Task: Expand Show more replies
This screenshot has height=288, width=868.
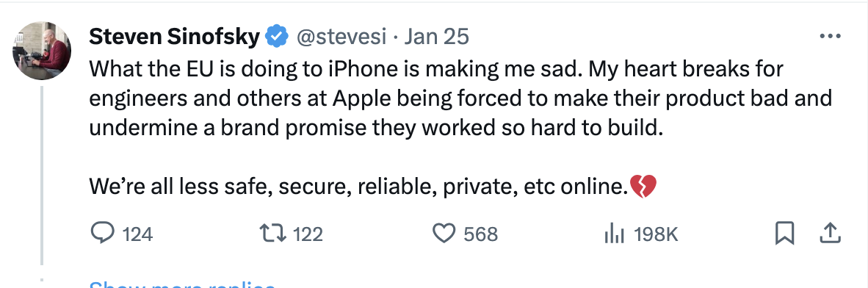Action: tap(182, 284)
